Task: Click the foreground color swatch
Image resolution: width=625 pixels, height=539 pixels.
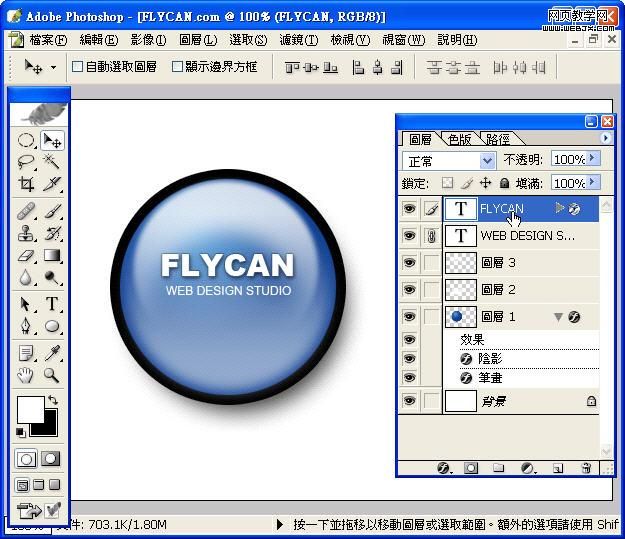Action: (30, 410)
